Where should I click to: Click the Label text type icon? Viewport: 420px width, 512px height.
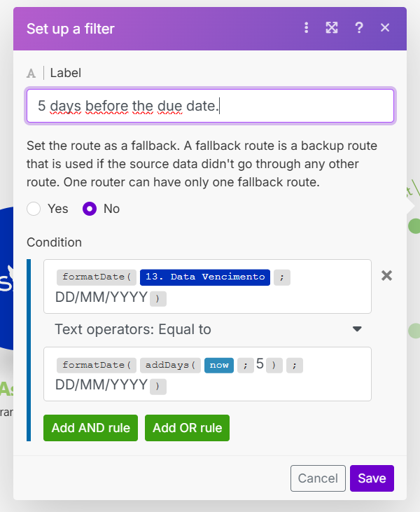[31, 72]
